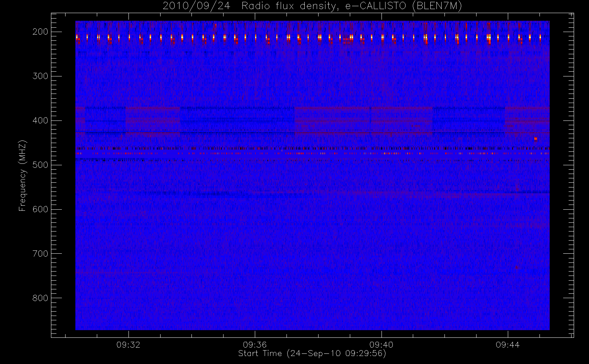
Task: Click the "Frequency (MHZ)" axis label
Action: [23, 175]
